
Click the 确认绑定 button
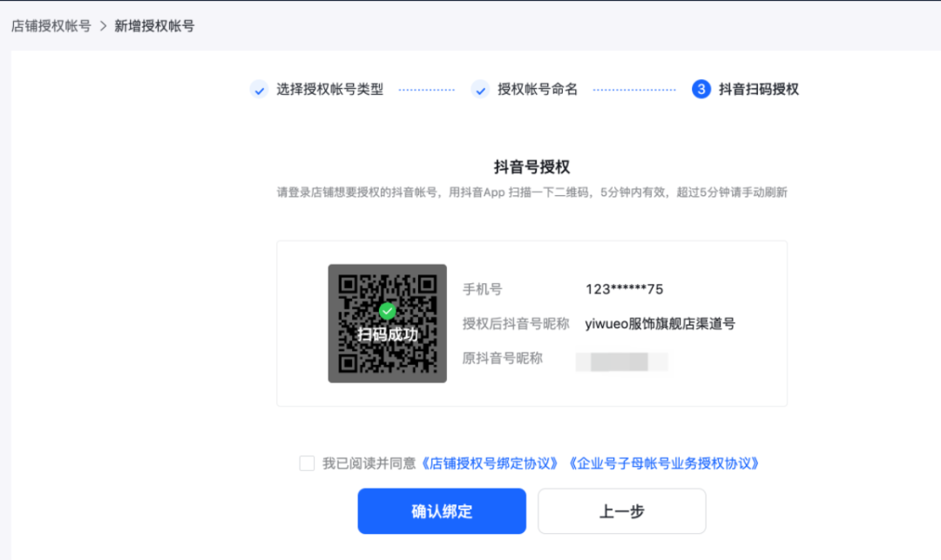click(442, 511)
